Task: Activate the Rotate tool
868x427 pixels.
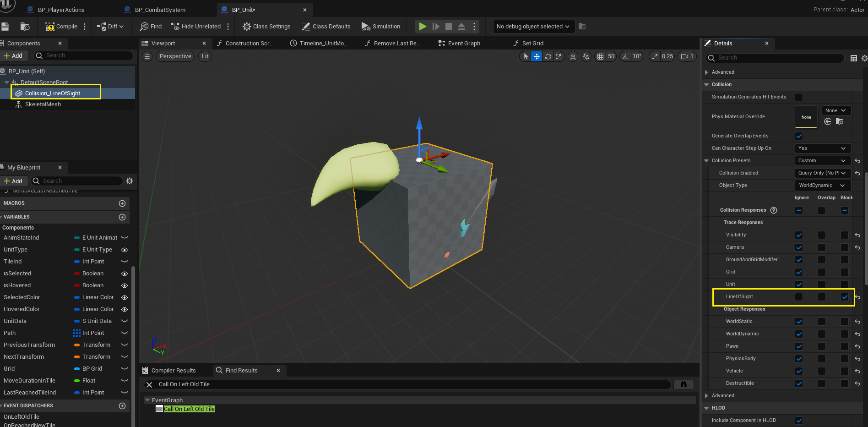Action: [x=548, y=56]
